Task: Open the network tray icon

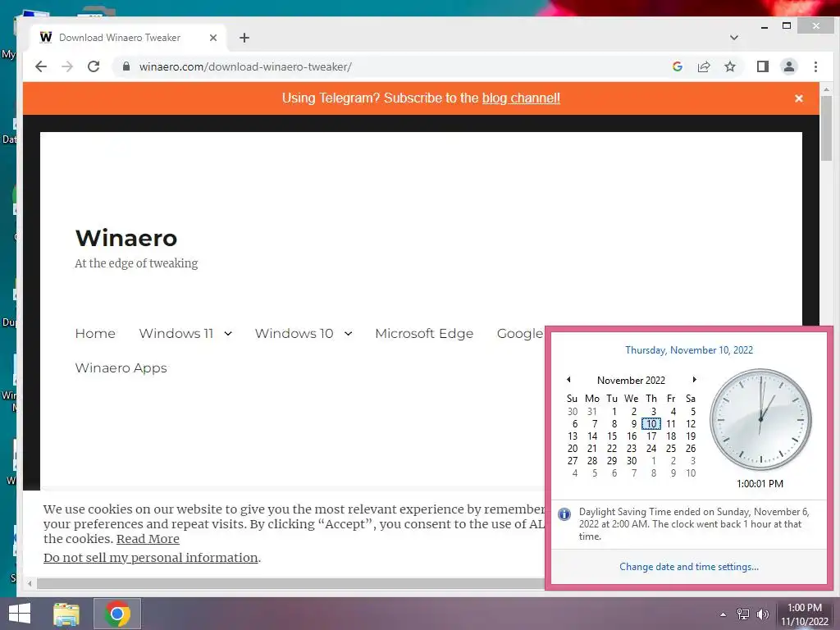Action: 743,614
